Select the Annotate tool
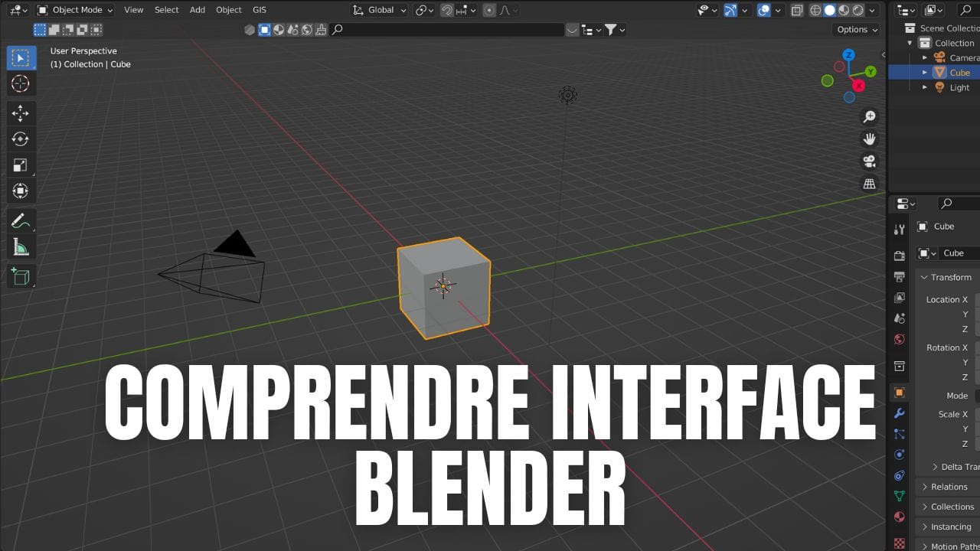 (x=21, y=221)
